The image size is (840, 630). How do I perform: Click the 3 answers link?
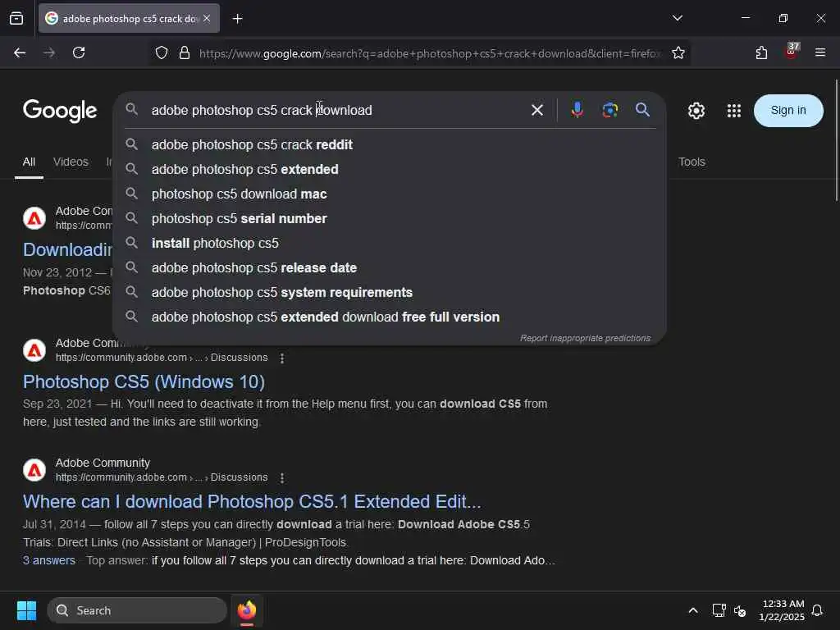pos(48,560)
